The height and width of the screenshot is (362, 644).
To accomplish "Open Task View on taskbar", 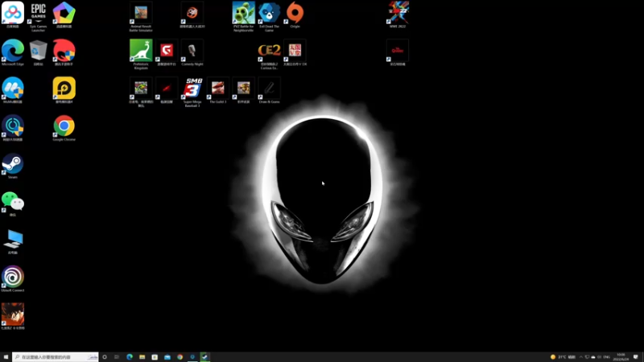I will (117, 357).
